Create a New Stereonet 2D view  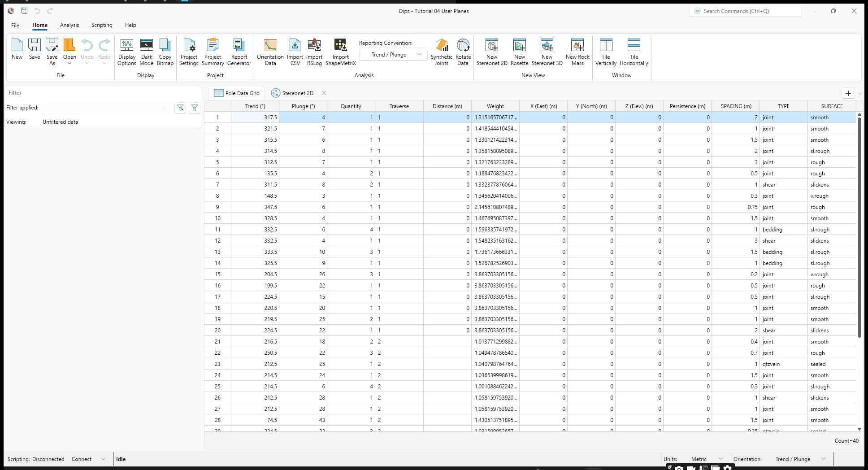click(x=492, y=52)
